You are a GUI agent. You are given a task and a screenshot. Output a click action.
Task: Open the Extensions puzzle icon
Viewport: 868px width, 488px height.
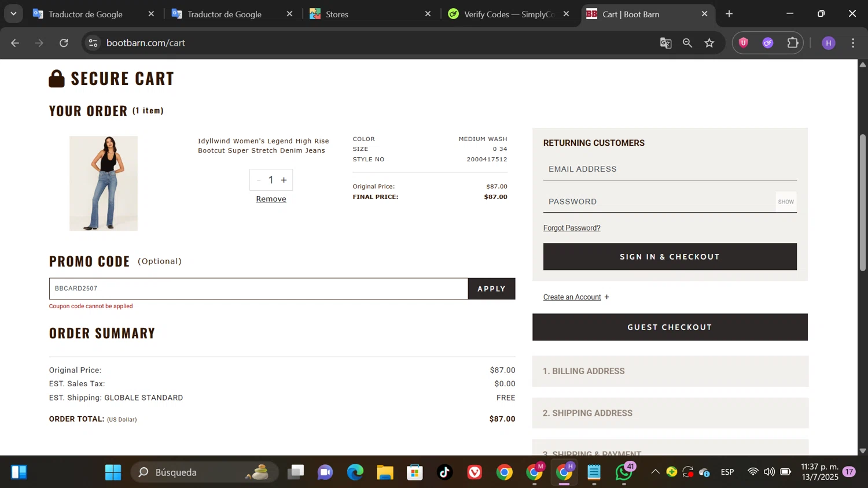[793, 43]
